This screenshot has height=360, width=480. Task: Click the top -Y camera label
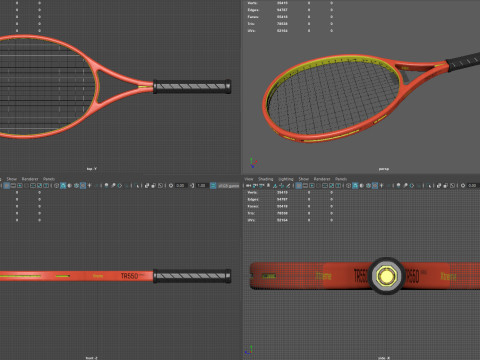[x=92, y=169]
